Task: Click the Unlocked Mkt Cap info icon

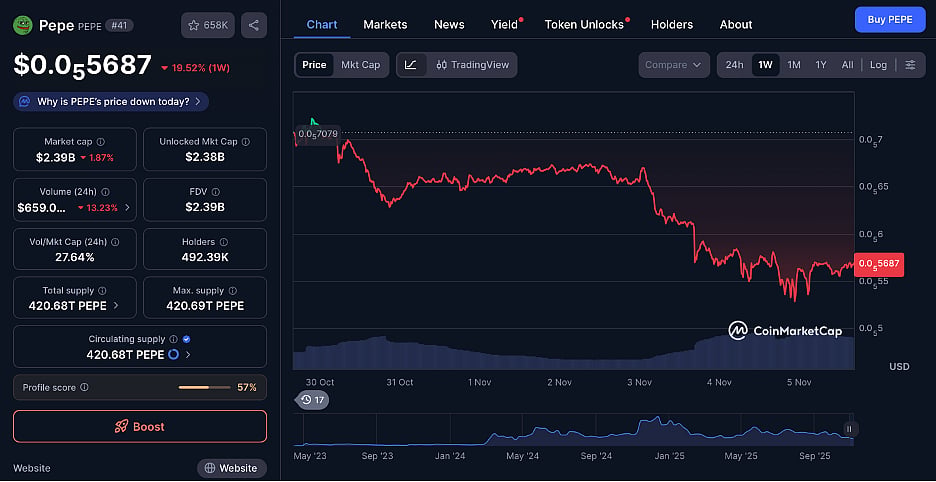Action: pos(246,142)
